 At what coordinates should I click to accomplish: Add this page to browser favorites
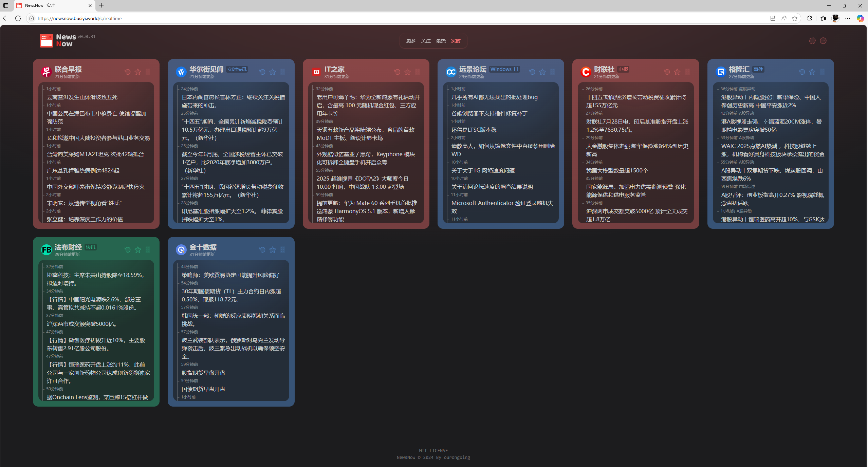795,18
